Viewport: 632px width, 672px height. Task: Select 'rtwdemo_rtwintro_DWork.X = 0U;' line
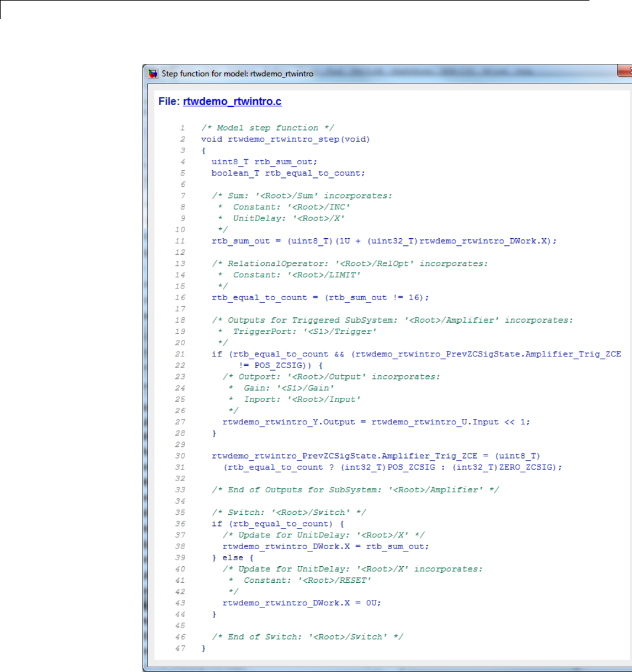click(302, 603)
